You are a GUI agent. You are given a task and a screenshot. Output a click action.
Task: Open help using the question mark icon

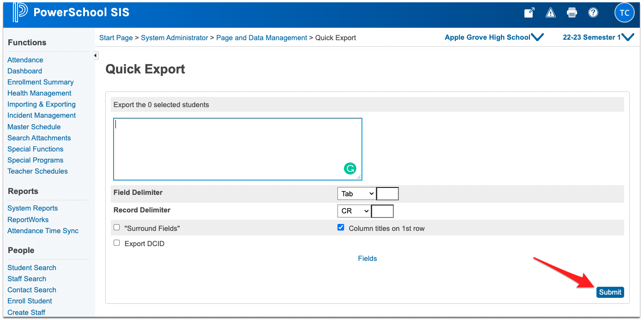(593, 12)
